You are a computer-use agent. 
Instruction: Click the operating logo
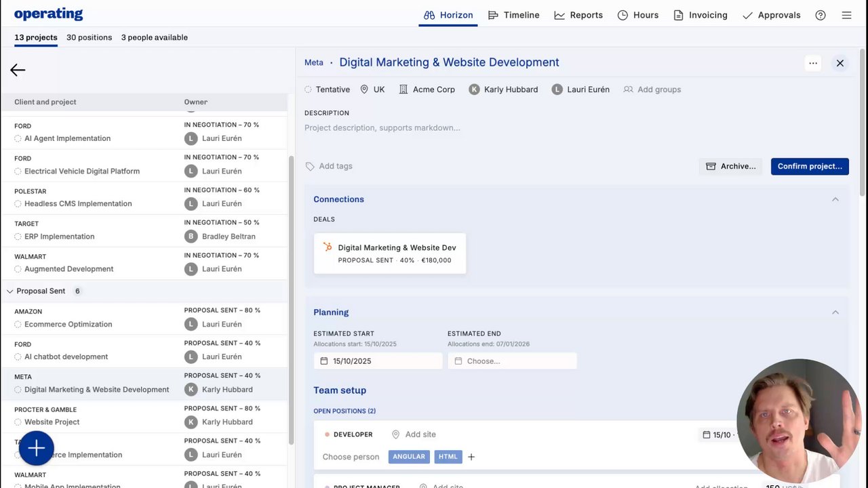(x=49, y=14)
